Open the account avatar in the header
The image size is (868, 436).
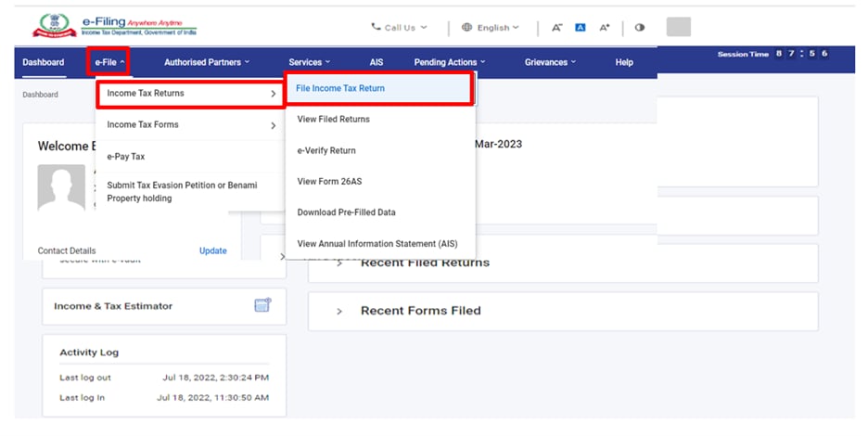pyautogui.click(x=679, y=27)
